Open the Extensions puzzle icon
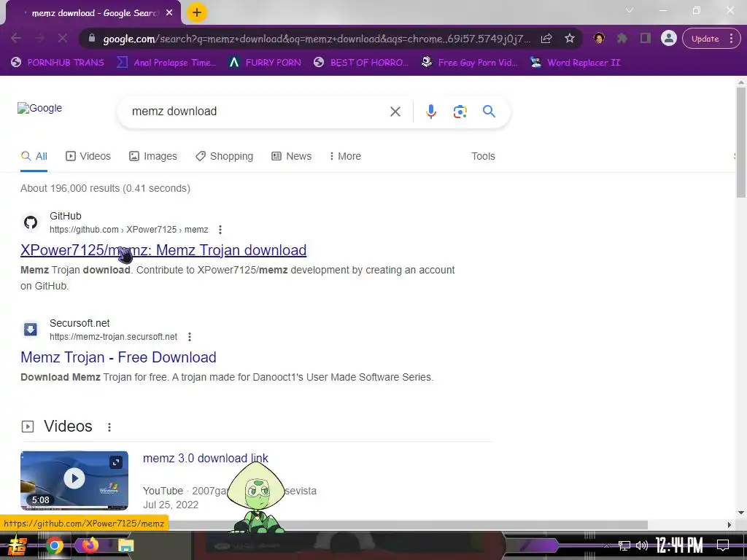 click(622, 39)
